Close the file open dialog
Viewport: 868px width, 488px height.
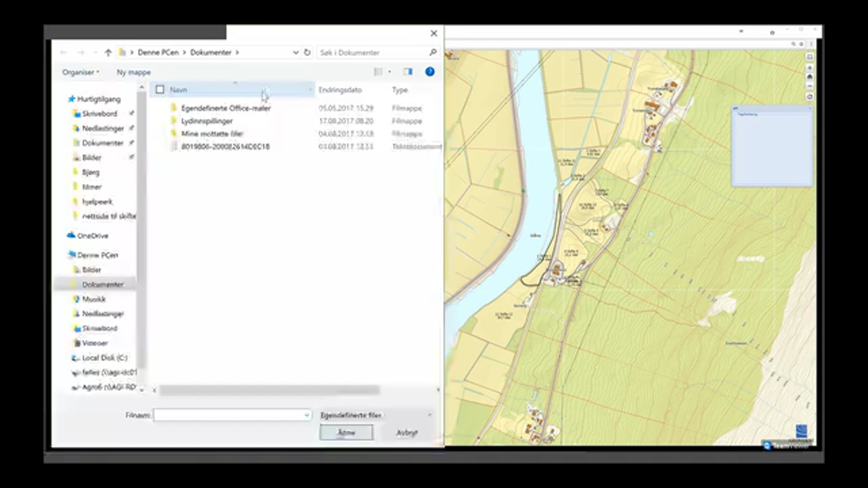coord(434,33)
